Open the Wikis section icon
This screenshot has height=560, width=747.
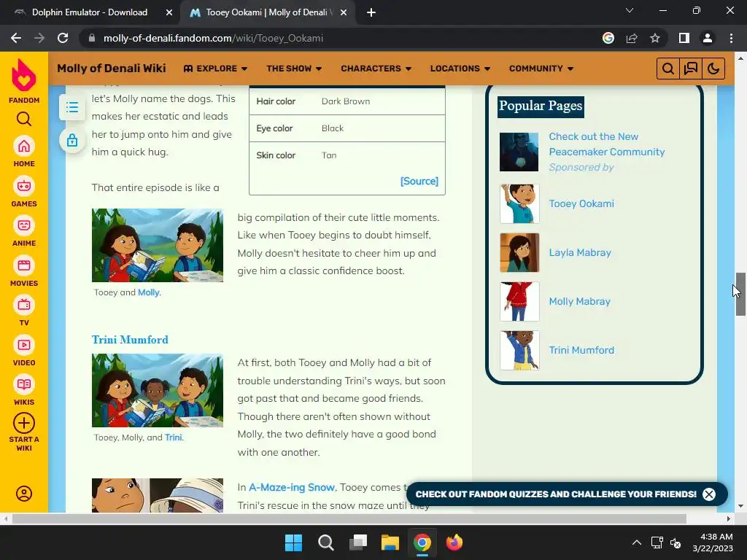pyautogui.click(x=24, y=385)
